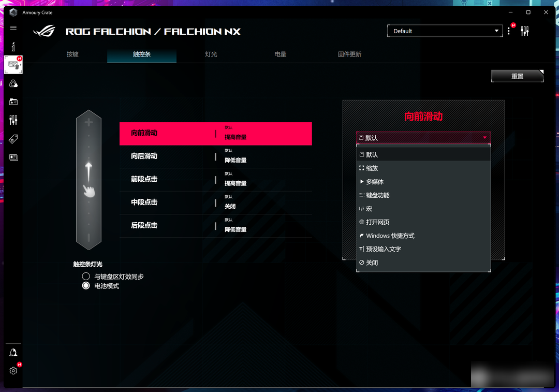Click the Armoury Crate app icon
Viewport: 559px width, 392px height.
[13, 12]
